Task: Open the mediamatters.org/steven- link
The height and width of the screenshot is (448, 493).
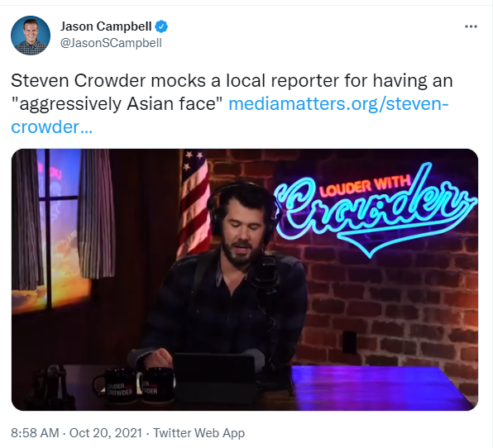Action: pos(338,103)
